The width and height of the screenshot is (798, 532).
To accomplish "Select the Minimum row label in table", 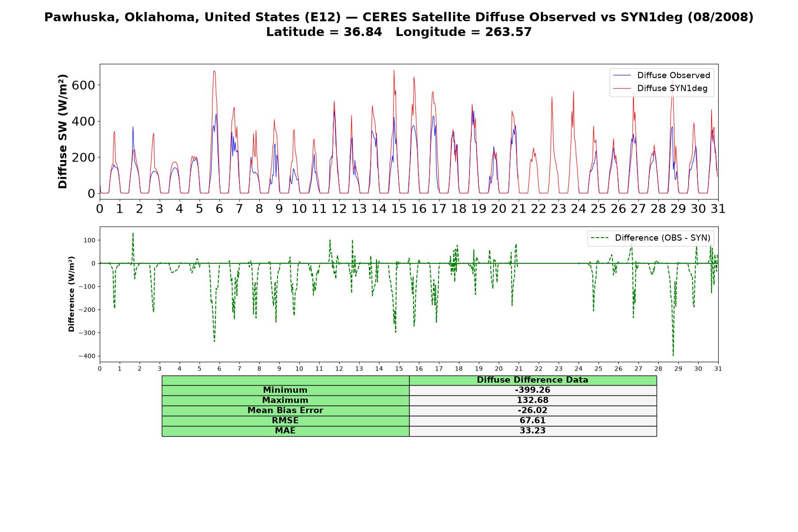I will pos(286,390).
